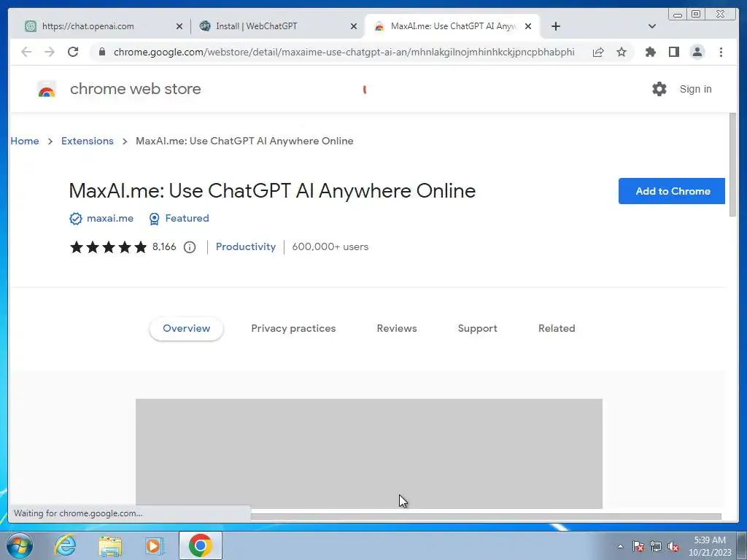The height and width of the screenshot is (560, 747).
Task: Reload the current page
Action: pyautogui.click(x=73, y=52)
